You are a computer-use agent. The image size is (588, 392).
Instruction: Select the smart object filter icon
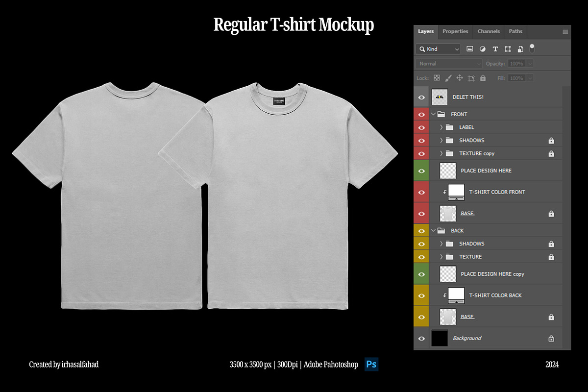coord(520,49)
